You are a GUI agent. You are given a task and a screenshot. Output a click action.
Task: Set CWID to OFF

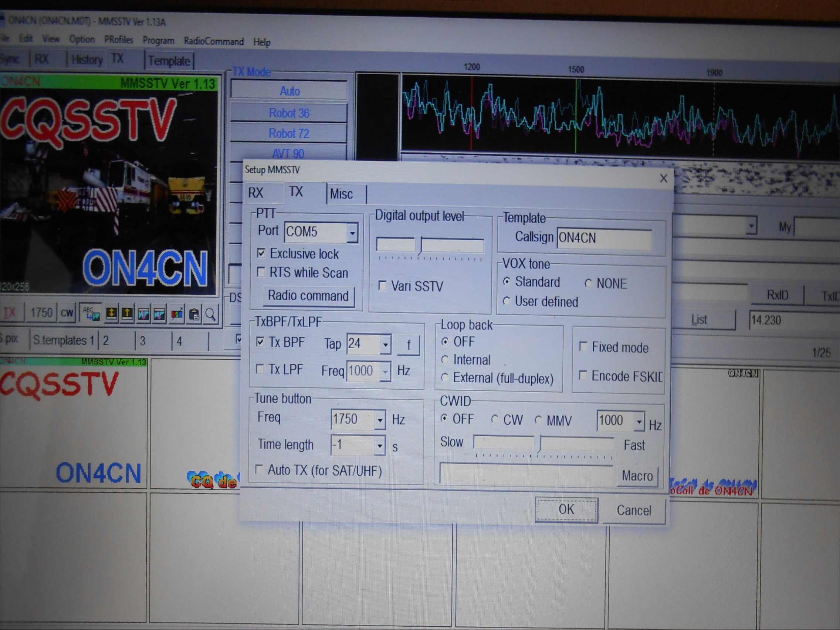[x=444, y=419]
